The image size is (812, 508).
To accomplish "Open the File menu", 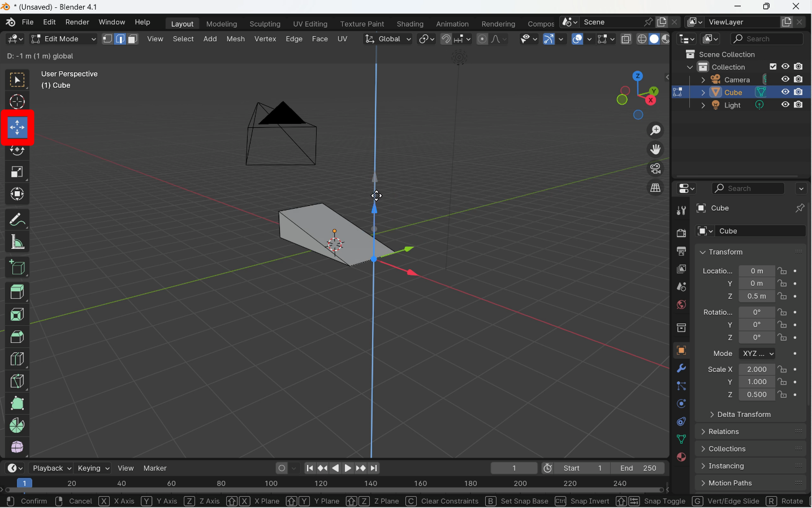I will tap(28, 22).
